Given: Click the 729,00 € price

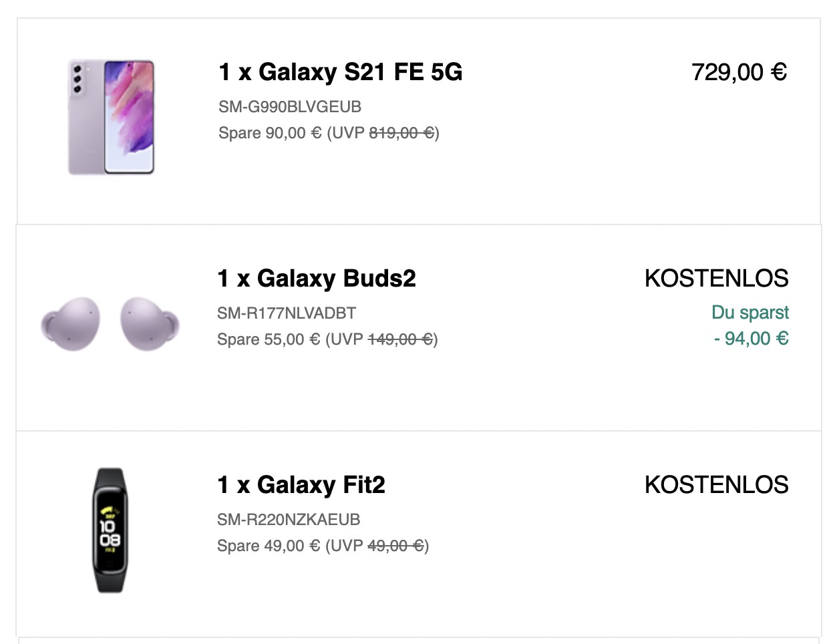Looking at the screenshot, I should (x=739, y=72).
